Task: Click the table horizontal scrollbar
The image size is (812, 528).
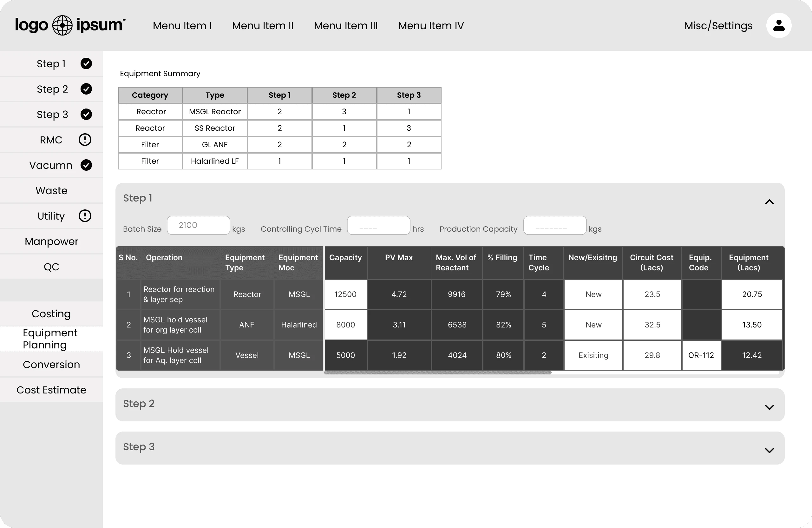Action: click(437, 373)
